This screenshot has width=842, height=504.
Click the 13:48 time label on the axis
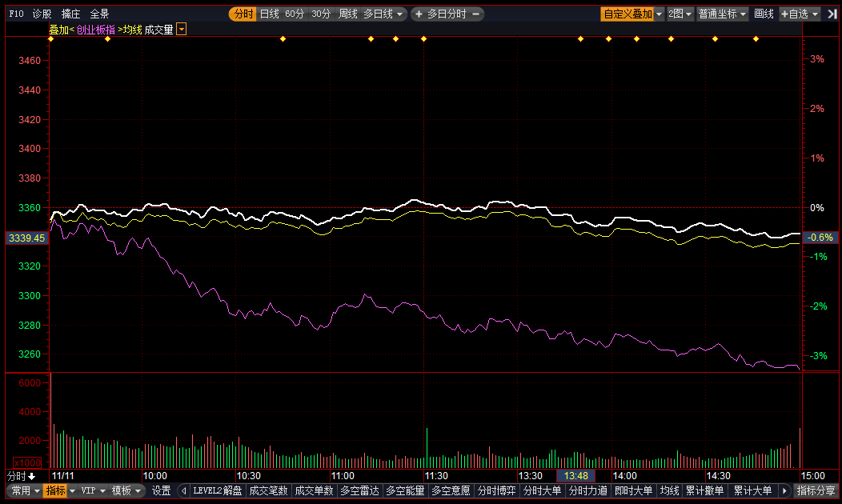pyautogui.click(x=575, y=476)
